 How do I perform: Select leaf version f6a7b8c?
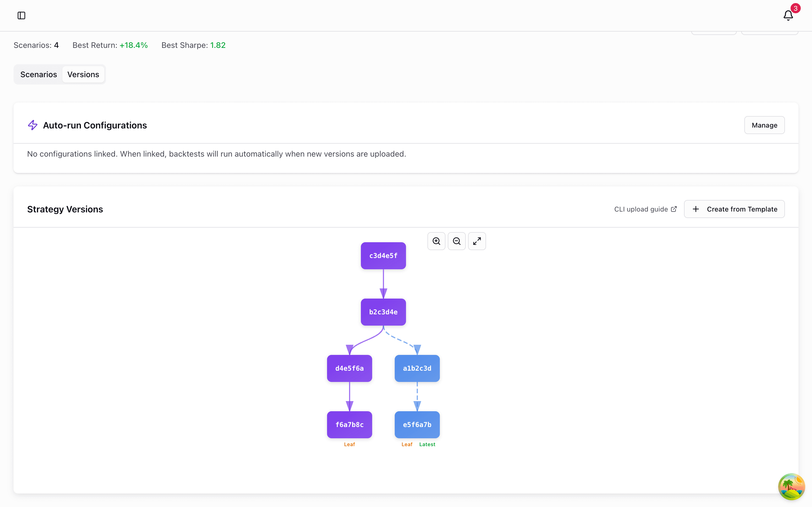click(x=349, y=424)
